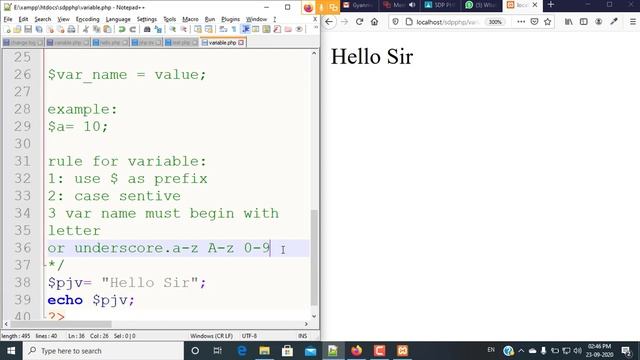Screen dimensions: 640x360
Task: Select the variable.php document tab
Action: [222, 42]
